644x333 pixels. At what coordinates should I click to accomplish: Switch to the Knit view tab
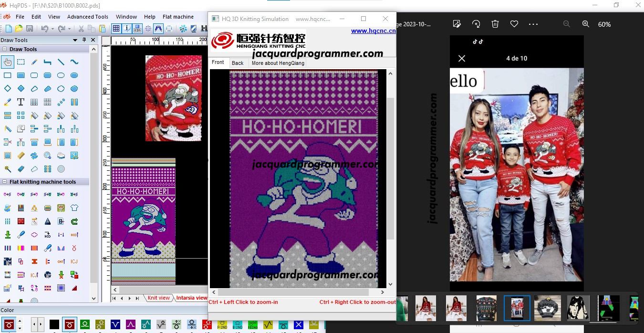(x=158, y=298)
